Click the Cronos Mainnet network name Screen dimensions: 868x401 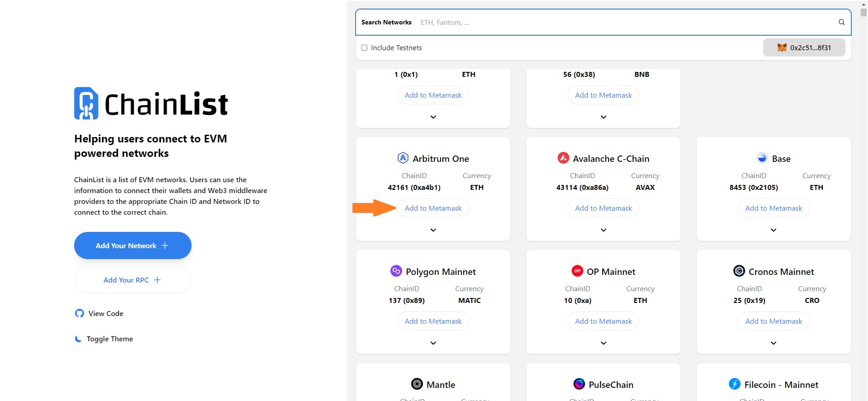tap(781, 272)
